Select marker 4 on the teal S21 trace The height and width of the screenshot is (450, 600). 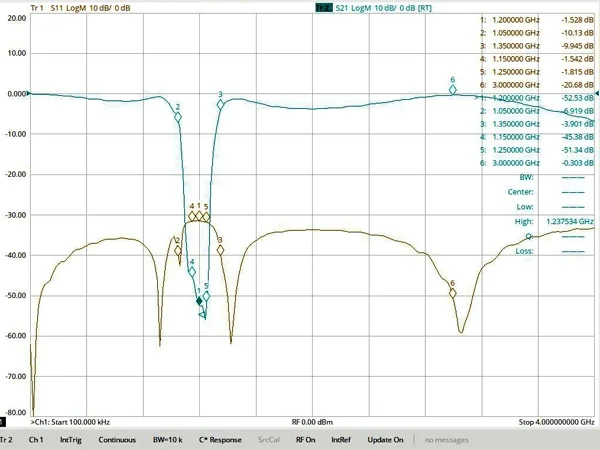pos(192,272)
